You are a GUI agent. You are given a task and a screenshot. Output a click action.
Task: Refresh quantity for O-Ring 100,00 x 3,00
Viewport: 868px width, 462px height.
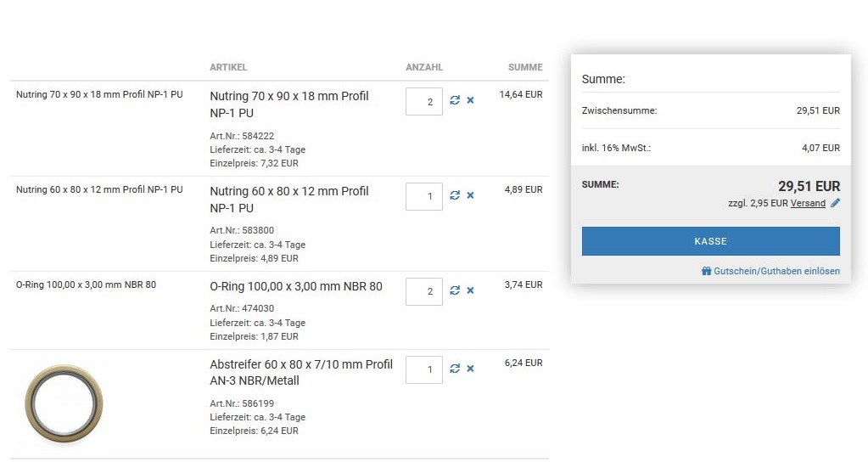pos(455,290)
